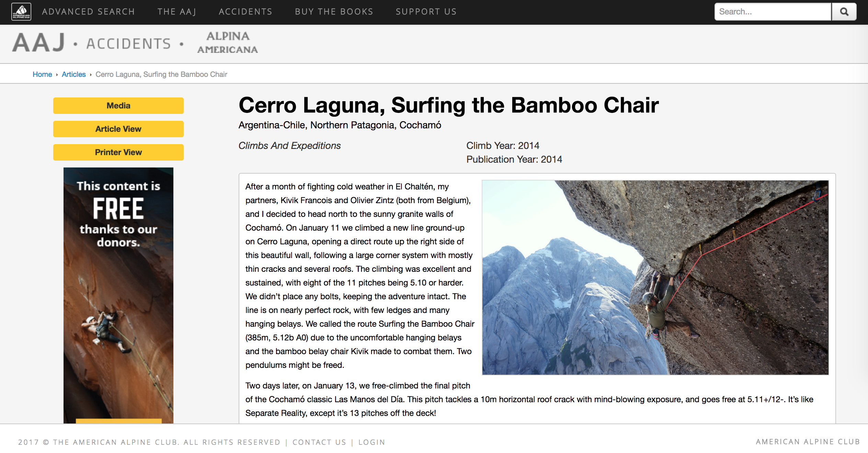Open the Contact Us footer link
Image resolution: width=868 pixels, height=453 pixels.
pyautogui.click(x=319, y=442)
